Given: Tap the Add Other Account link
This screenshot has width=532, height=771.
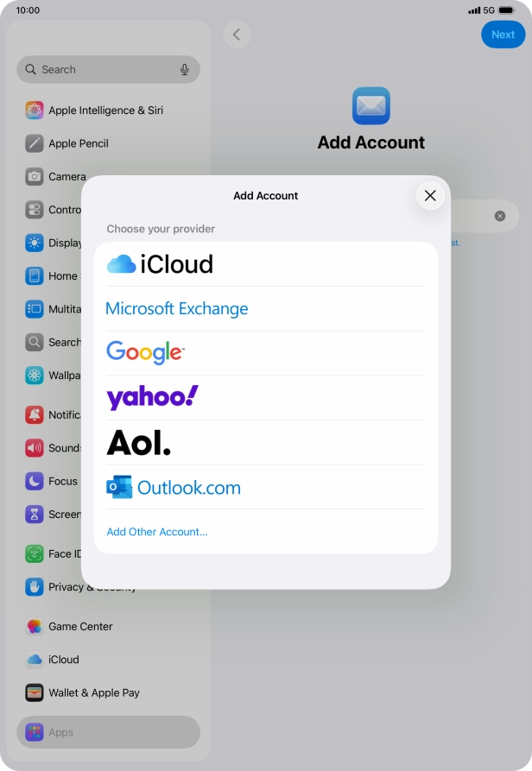Looking at the screenshot, I should [x=157, y=532].
